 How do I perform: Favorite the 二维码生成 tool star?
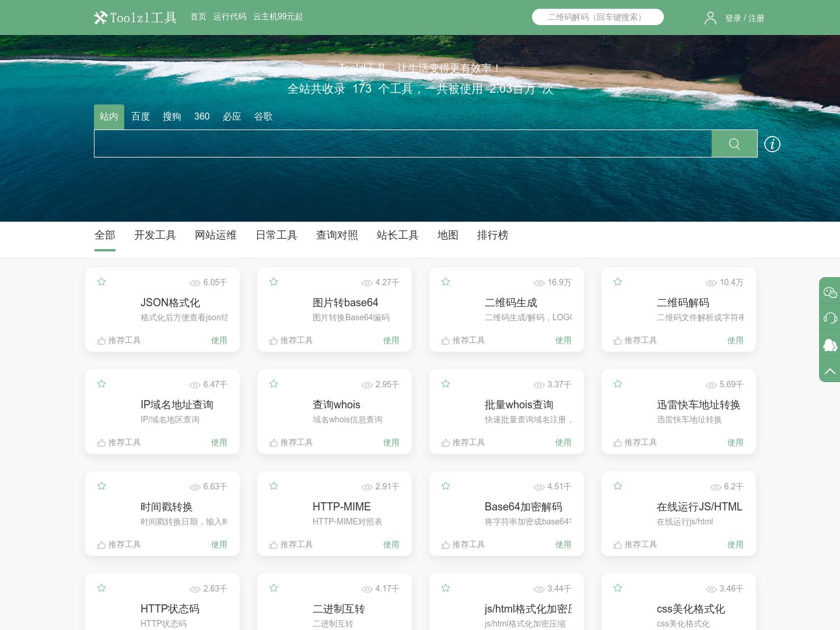446,282
